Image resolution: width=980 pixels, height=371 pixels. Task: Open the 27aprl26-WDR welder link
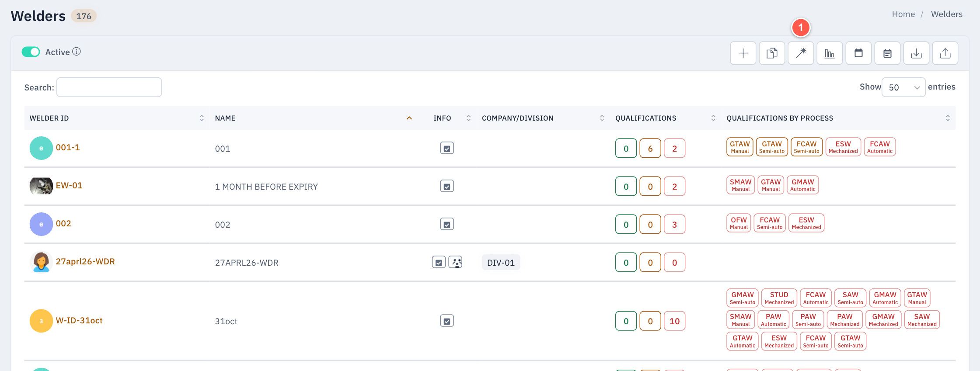[85, 262]
